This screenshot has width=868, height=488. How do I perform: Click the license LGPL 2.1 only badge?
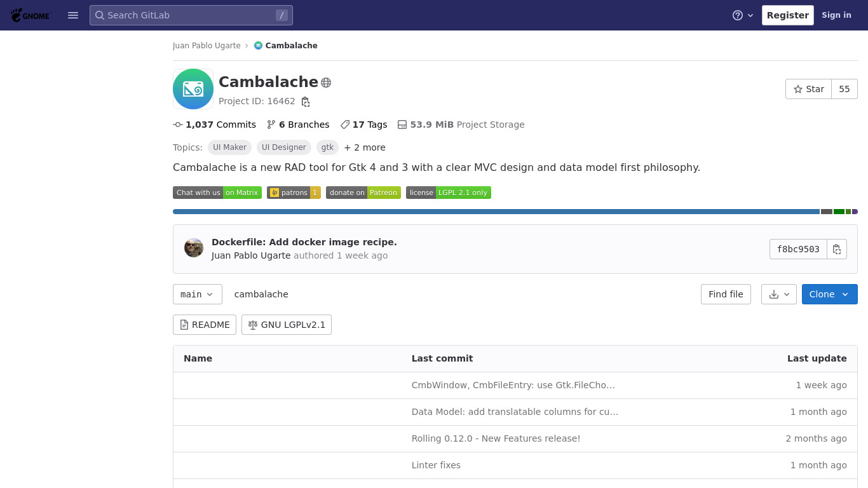point(449,193)
